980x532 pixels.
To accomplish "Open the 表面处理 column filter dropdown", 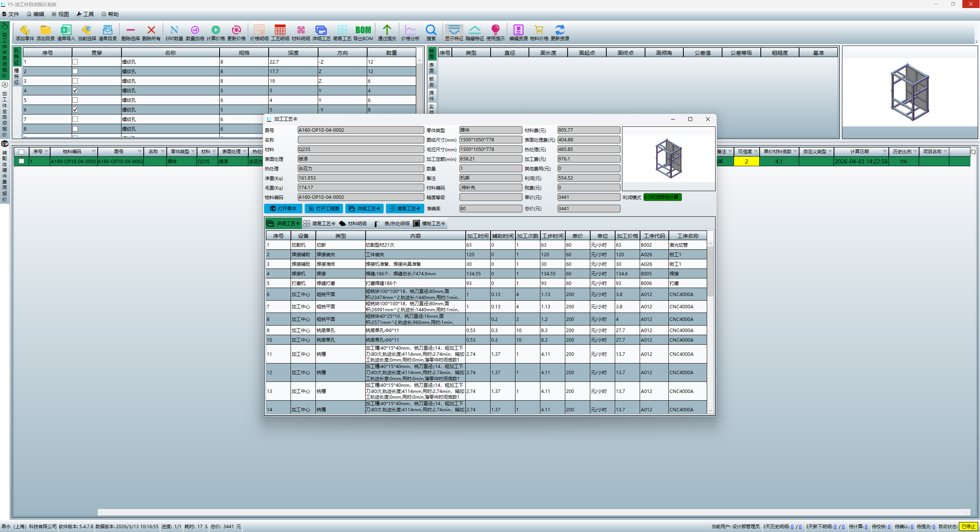I will click(245, 152).
